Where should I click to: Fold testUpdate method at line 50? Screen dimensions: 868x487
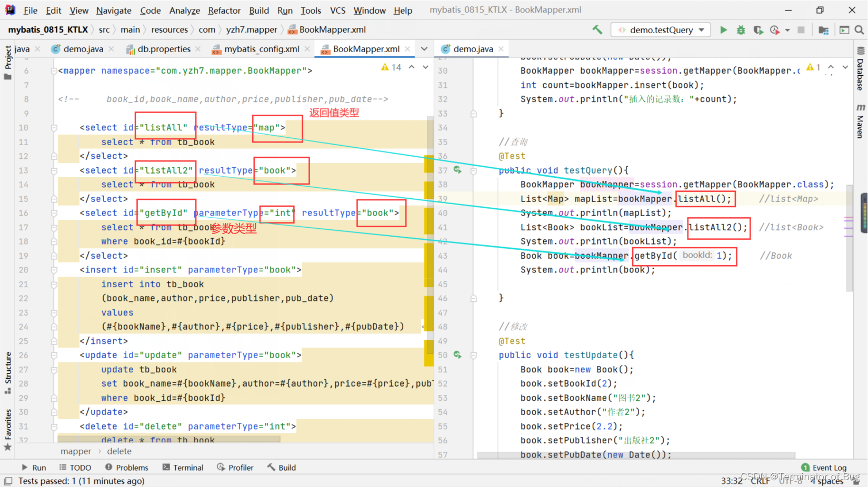(473, 355)
